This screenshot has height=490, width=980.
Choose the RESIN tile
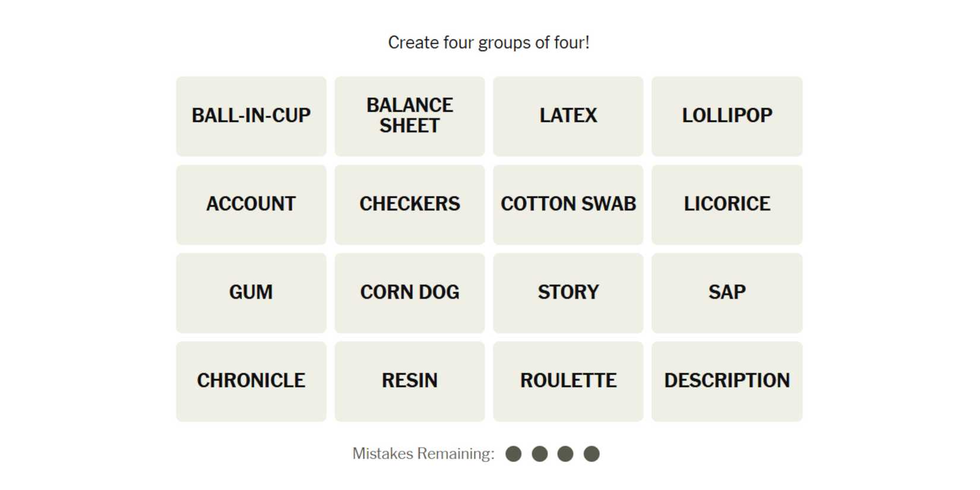(409, 381)
